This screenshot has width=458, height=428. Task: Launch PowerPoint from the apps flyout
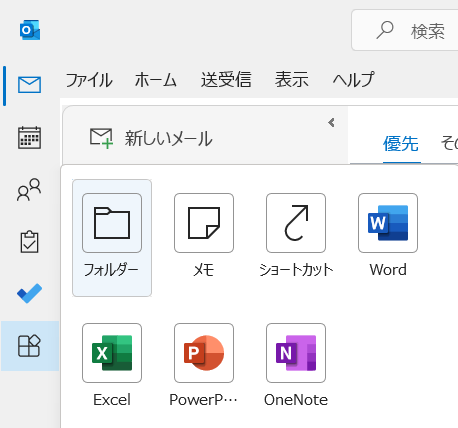point(204,353)
